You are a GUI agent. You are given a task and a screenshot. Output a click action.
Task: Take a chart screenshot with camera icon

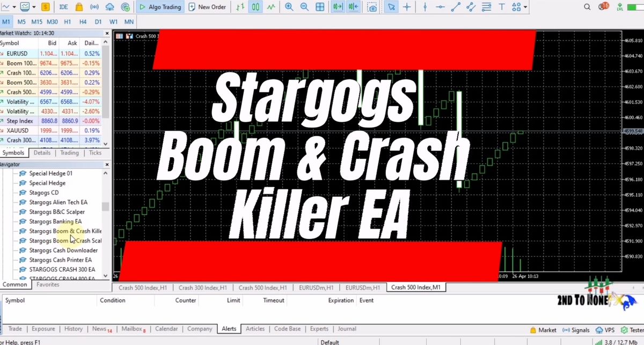pos(372,7)
